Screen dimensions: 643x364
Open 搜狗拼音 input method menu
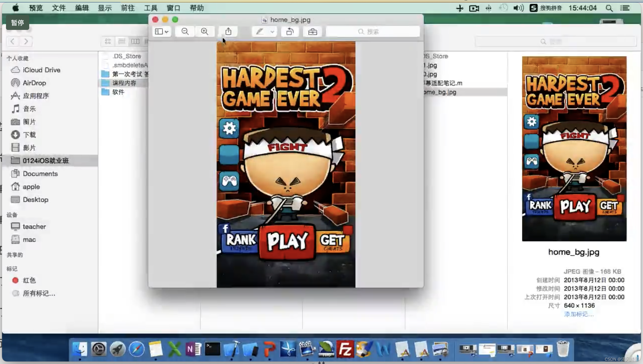coord(546,8)
